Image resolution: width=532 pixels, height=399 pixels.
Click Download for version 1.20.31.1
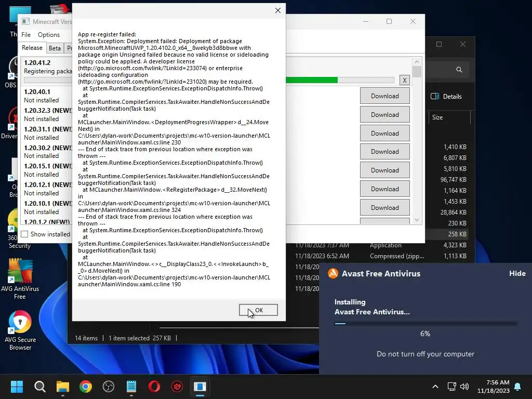[385, 134]
